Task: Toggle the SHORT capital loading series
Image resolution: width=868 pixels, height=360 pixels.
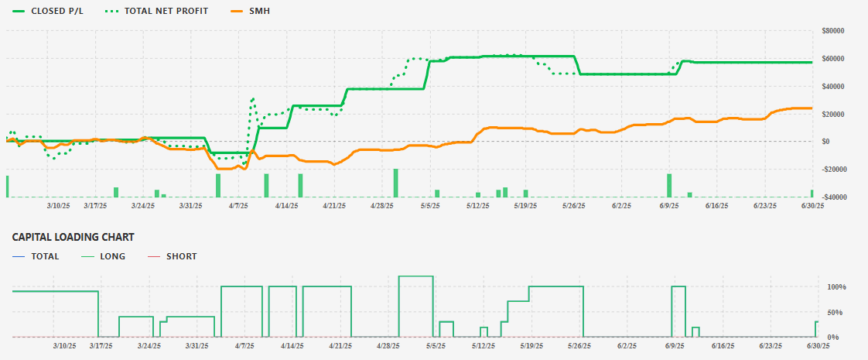Action: pos(173,256)
